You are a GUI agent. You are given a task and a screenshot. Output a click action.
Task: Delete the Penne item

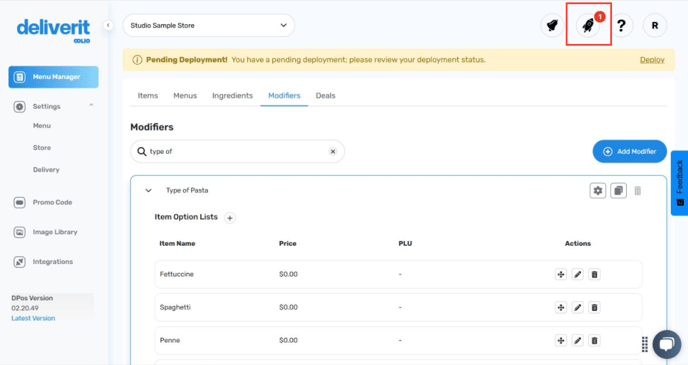[x=594, y=340]
